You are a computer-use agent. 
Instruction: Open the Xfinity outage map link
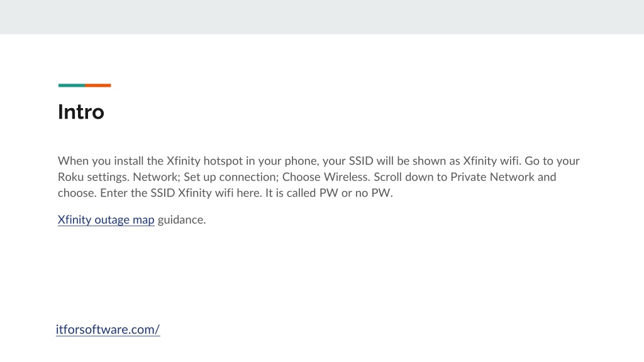[106, 220]
